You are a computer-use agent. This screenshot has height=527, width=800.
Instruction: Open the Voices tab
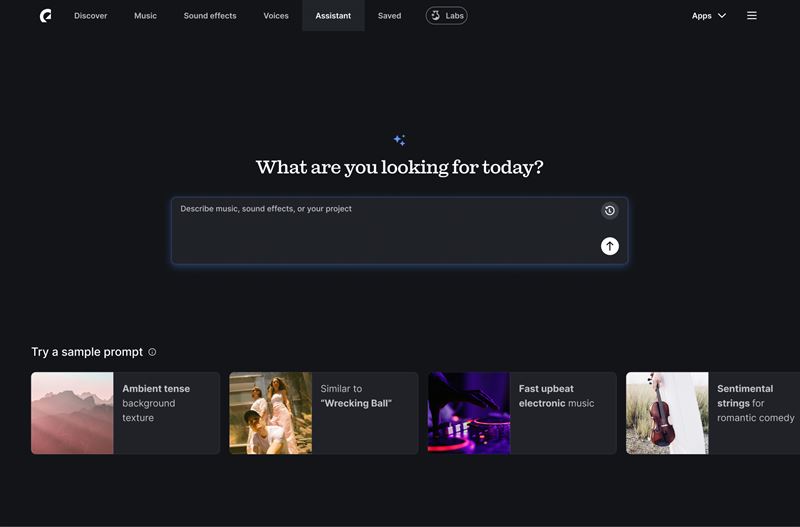coord(276,16)
